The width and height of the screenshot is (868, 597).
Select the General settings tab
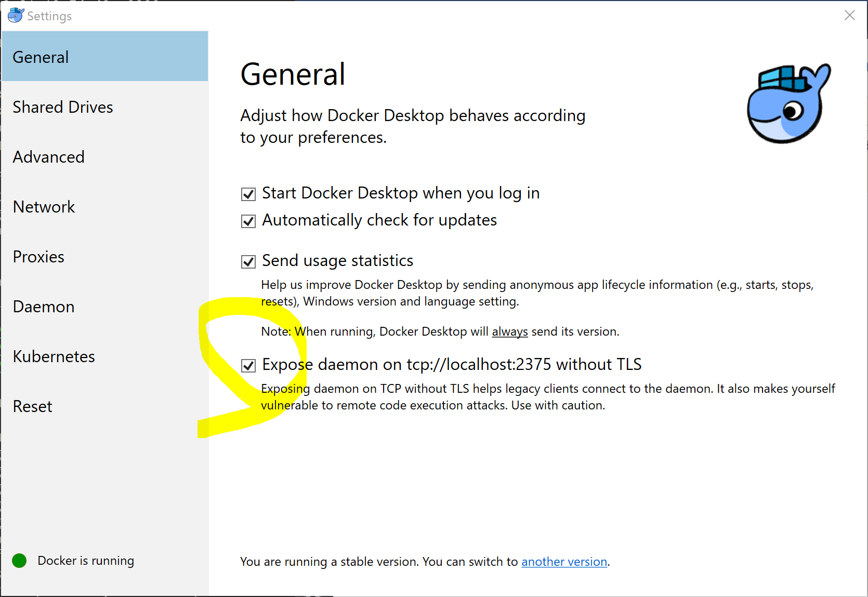tap(105, 56)
